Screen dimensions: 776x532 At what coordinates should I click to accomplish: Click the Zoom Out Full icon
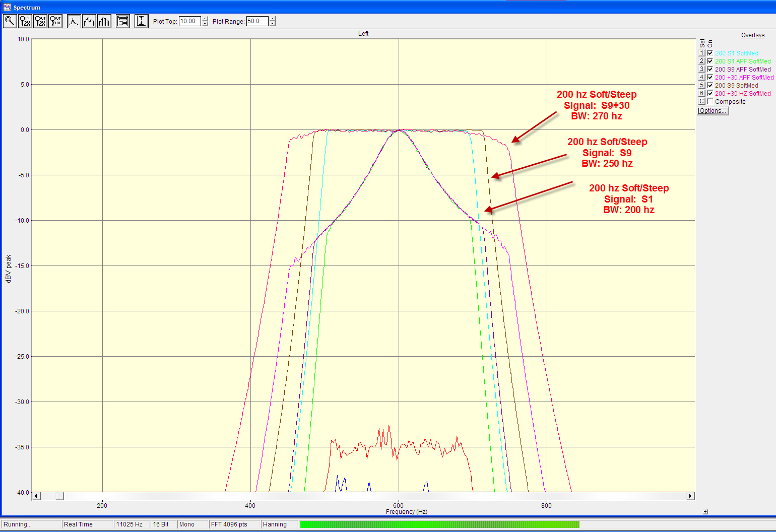[55, 21]
